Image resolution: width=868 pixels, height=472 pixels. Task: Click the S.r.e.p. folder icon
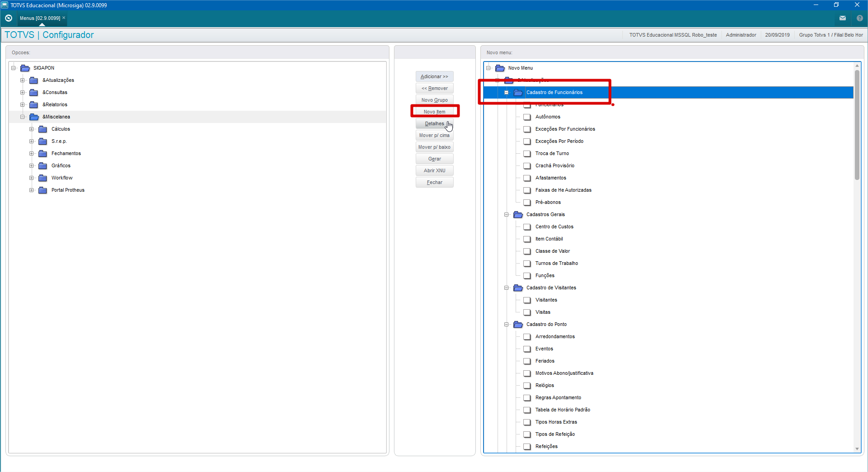click(x=43, y=141)
